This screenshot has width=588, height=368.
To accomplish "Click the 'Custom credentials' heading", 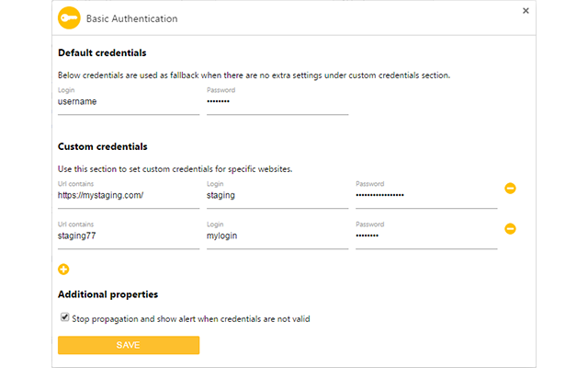I will tap(102, 147).
